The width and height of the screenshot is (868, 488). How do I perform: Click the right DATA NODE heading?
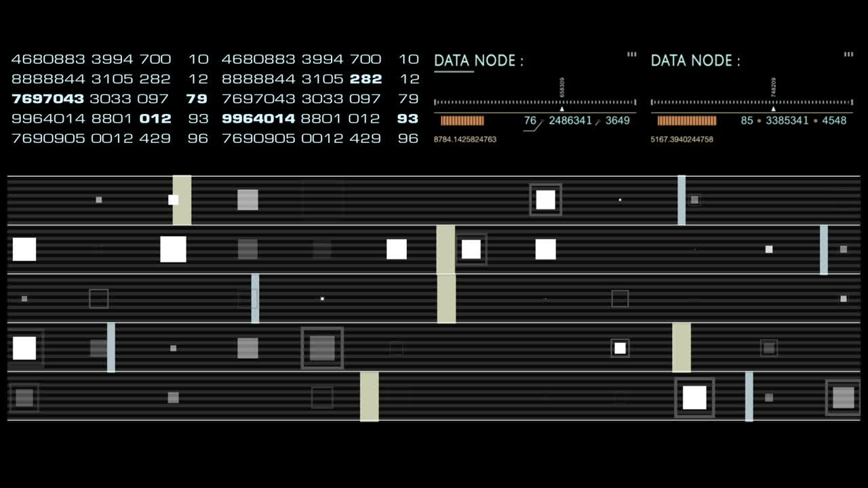[x=695, y=61]
